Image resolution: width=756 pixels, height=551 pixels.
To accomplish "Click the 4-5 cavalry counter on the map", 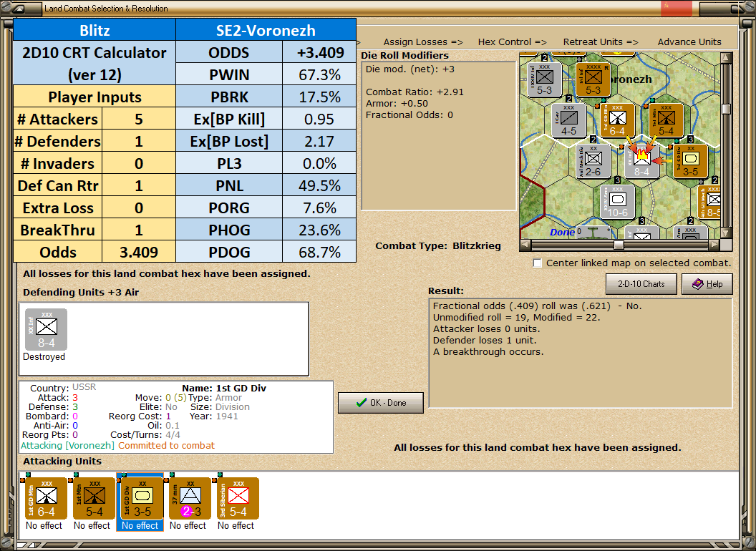I will point(568,120).
